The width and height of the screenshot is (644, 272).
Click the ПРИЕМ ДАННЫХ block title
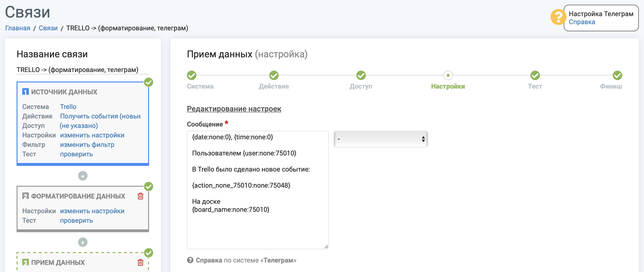click(58, 263)
